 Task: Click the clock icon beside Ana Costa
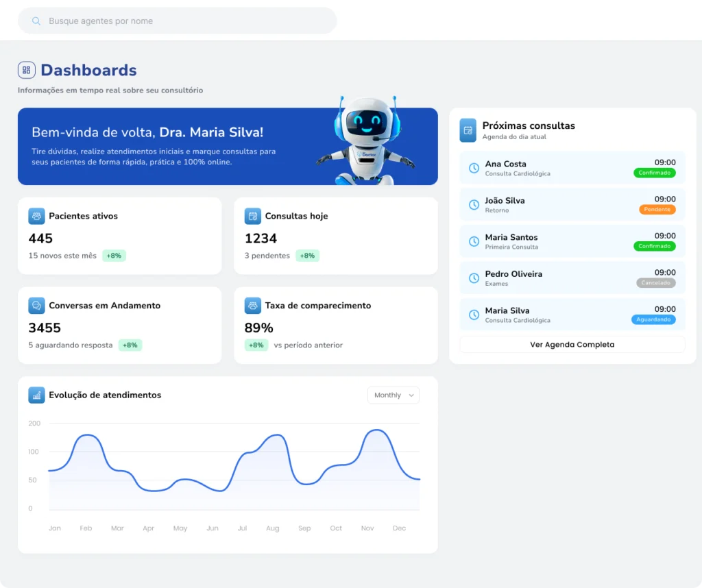[x=474, y=168]
